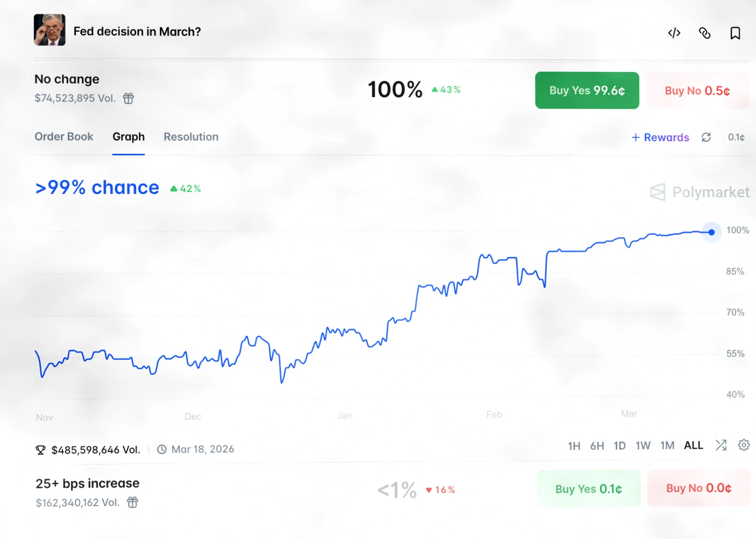The width and height of the screenshot is (756, 539).
Task: Click the refresh icon next to Rewards
Action: coord(706,137)
